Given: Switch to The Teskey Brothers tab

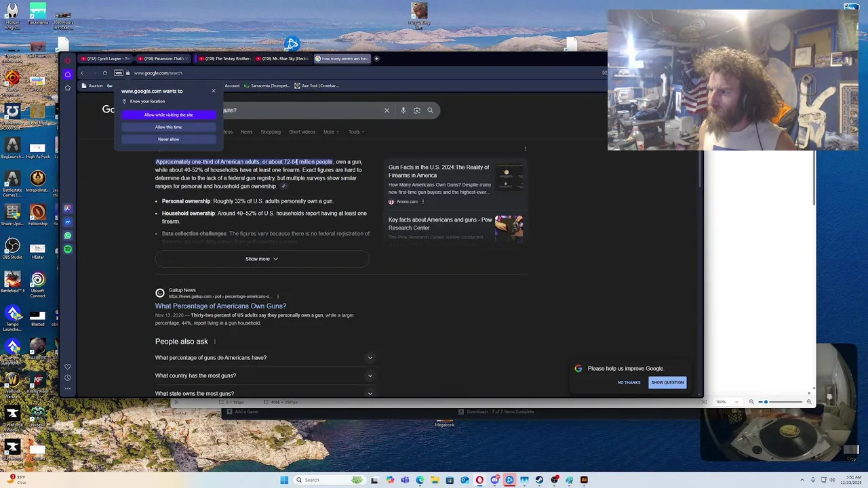Looking at the screenshot, I should 224,58.
